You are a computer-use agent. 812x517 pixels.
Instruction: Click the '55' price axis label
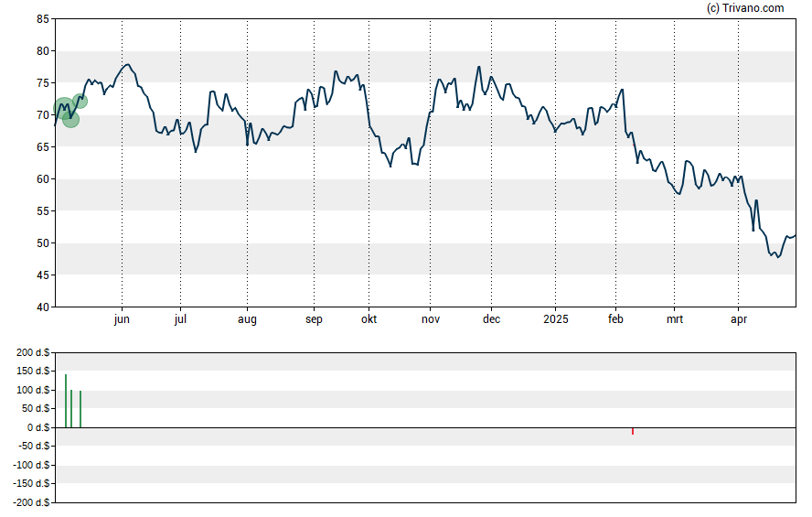pos(43,211)
